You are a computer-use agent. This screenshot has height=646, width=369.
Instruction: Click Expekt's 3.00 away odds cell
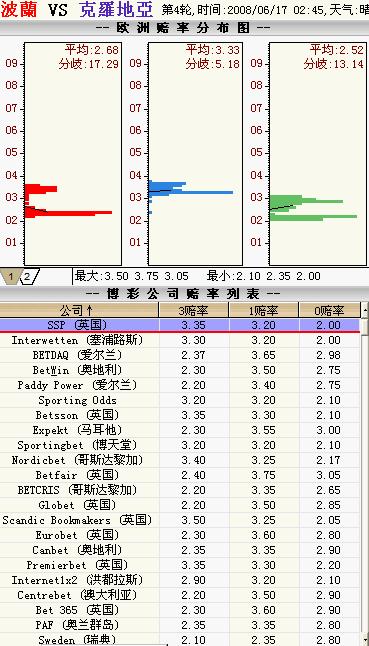[329, 430]
